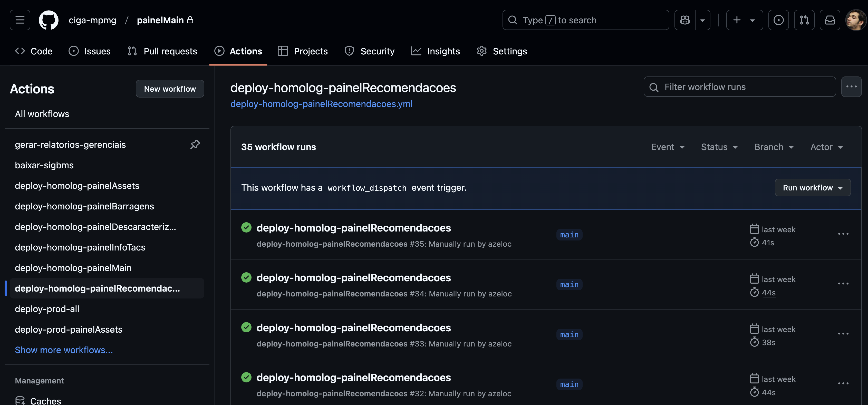Open deploy-homolog-painelRecomendacoes.yml file link
Screen dimensions: 868x405
click(x=321, y=104)
